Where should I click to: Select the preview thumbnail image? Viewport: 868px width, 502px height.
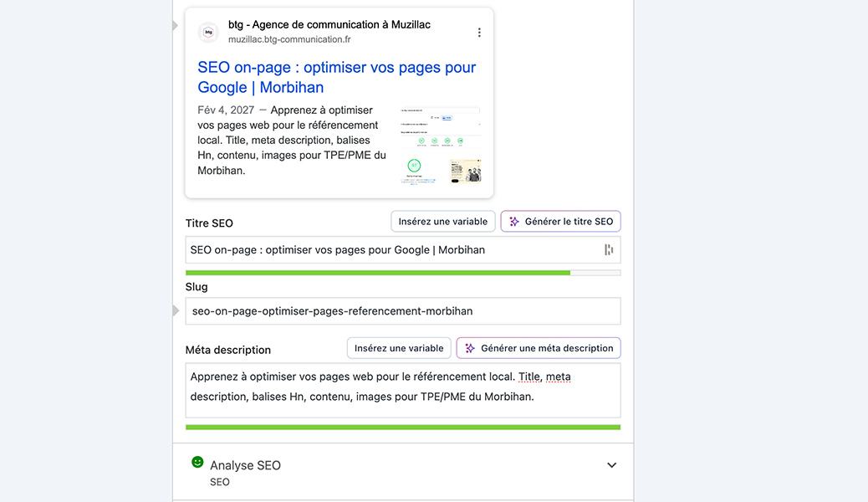tap(440, 145)
